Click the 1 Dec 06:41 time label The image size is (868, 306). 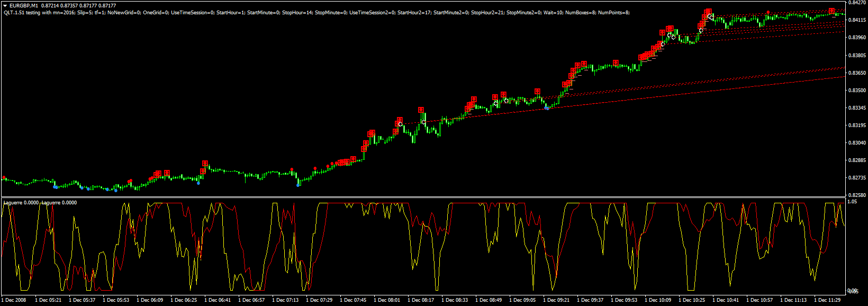tap(218, 300)
